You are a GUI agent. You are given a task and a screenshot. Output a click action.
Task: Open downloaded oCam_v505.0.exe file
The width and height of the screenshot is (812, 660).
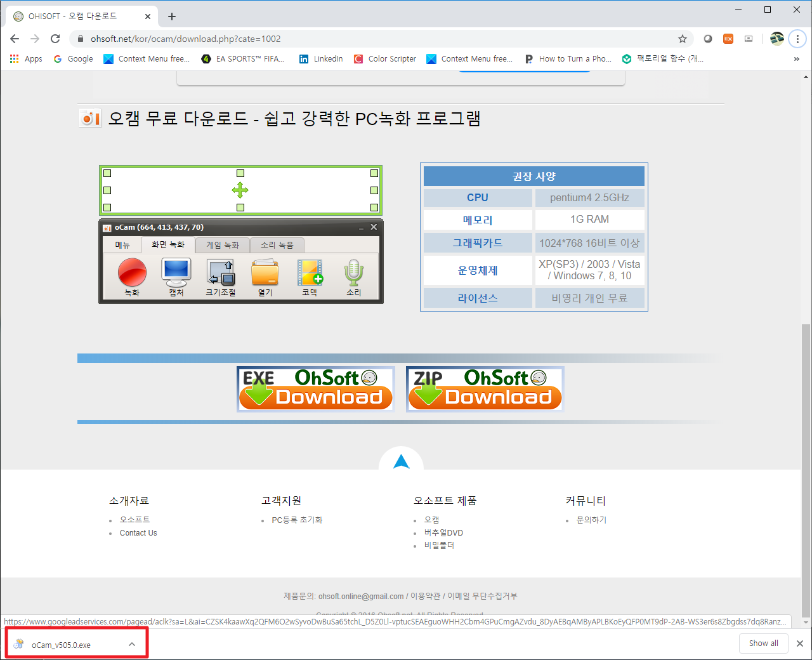[61, 645]
